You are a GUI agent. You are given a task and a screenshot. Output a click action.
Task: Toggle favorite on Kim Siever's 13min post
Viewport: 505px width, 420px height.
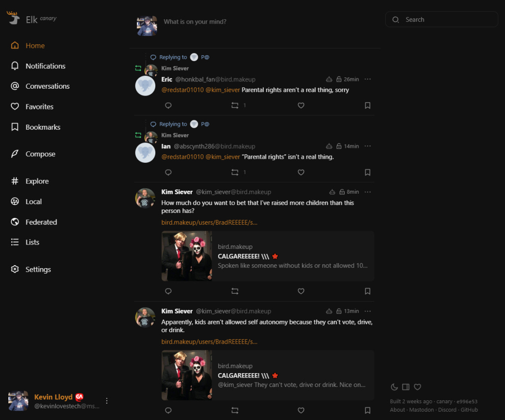(301, 410)
